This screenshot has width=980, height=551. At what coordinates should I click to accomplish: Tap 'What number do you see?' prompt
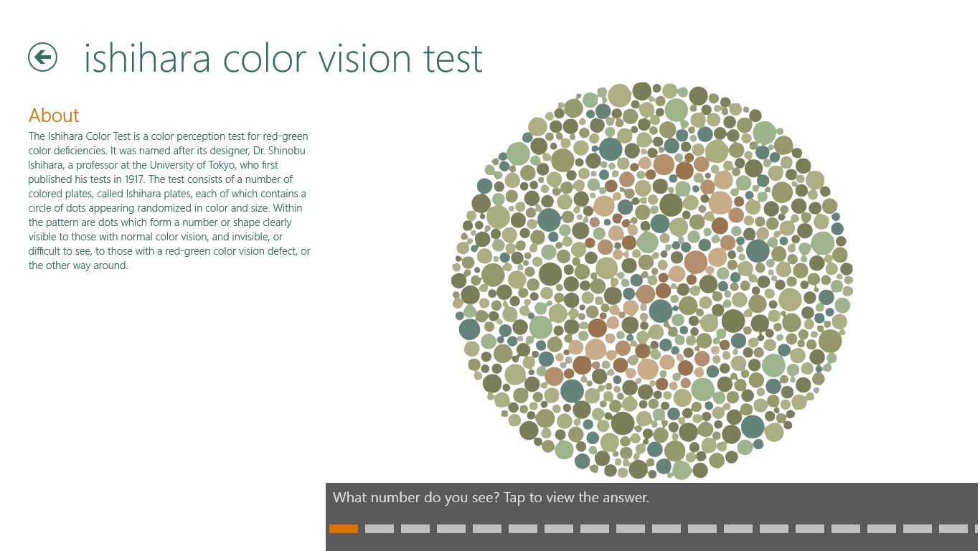click(491, 497)
